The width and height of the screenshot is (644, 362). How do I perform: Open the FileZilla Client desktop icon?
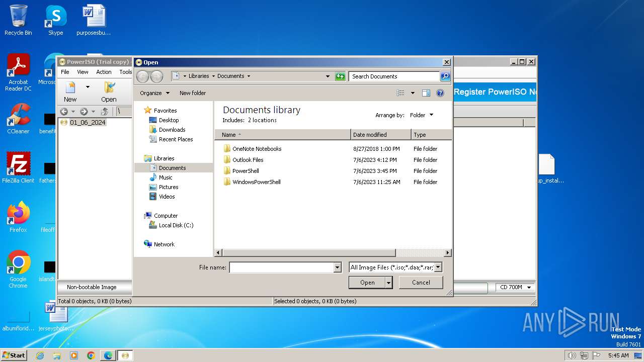(18, 167)
